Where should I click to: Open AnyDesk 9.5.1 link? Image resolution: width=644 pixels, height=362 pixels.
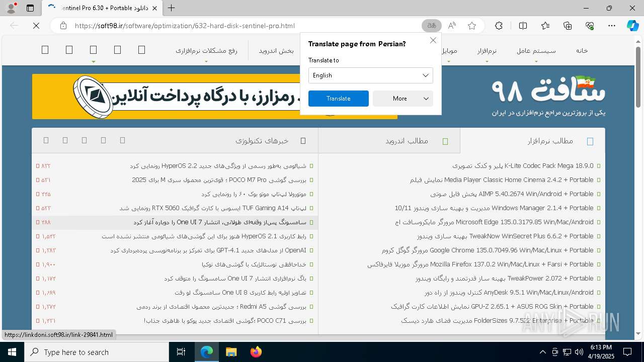pos(509,293)
